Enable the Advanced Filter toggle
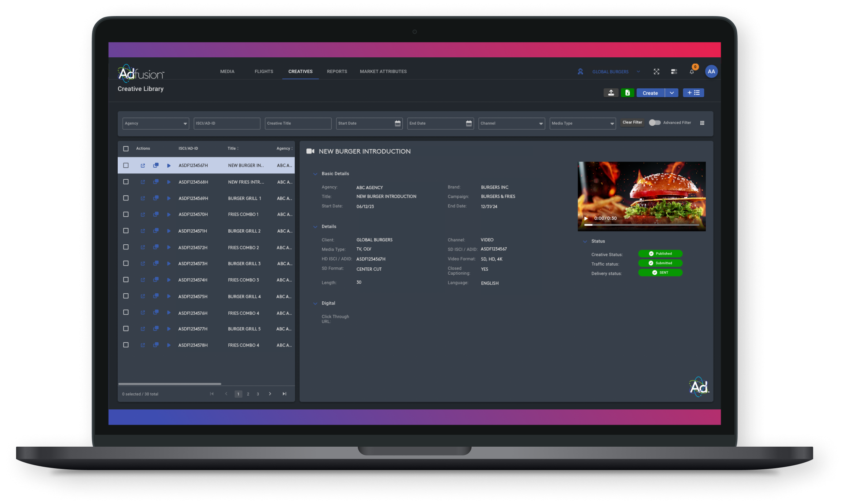 coord(654,123)
